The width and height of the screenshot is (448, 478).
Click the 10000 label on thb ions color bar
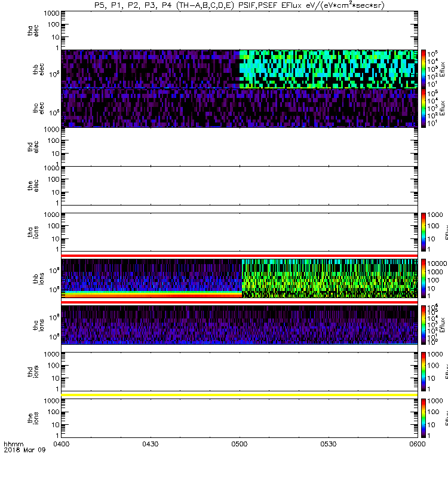click(437, 263)
